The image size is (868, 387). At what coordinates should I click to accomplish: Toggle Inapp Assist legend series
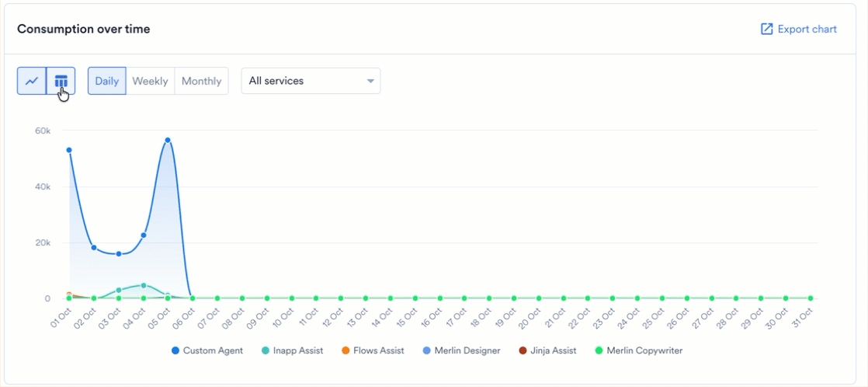(x=292, y=350)
